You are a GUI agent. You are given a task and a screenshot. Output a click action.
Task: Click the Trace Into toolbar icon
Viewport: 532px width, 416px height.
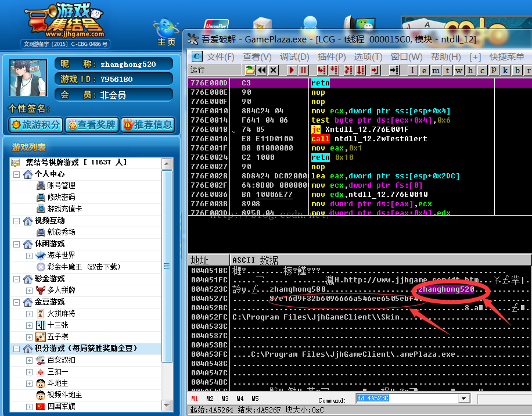(348, 70)
